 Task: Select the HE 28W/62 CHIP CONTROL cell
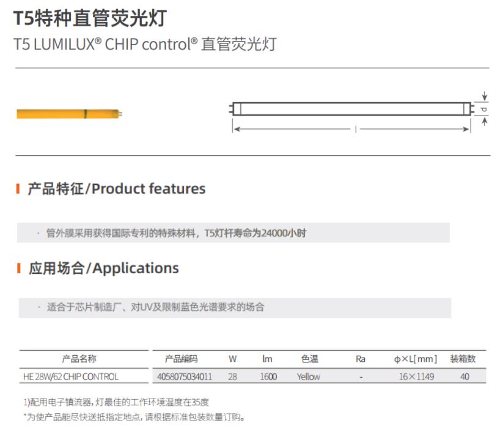pyautogui.click(x=71, y=376)
